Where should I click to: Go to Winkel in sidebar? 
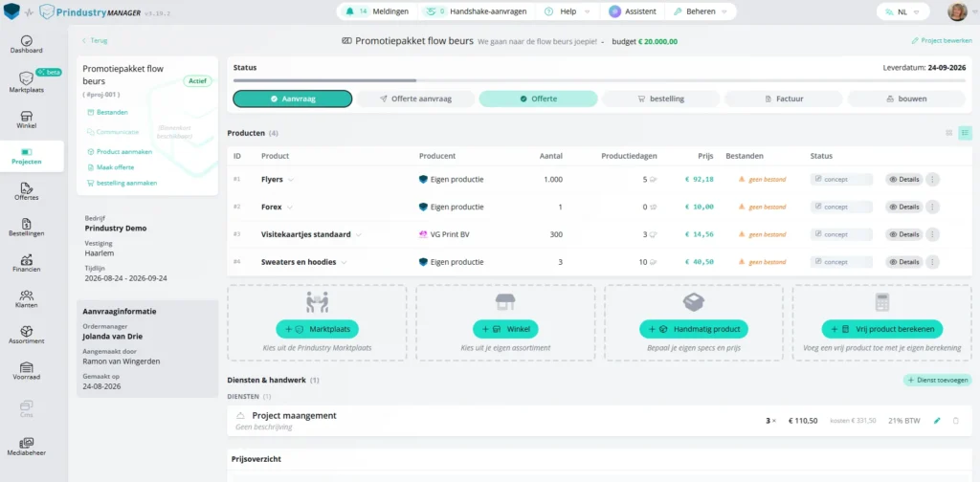coord(26,120)
